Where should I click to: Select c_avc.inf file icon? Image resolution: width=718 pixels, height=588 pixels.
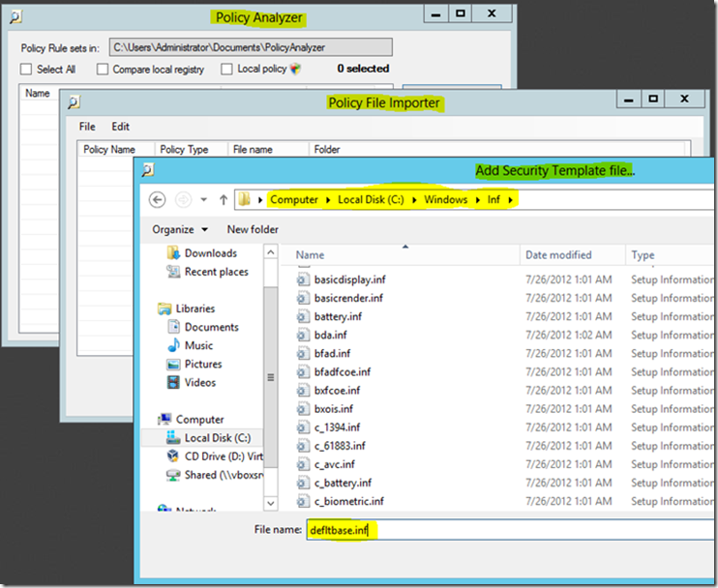tap(302, 464)
